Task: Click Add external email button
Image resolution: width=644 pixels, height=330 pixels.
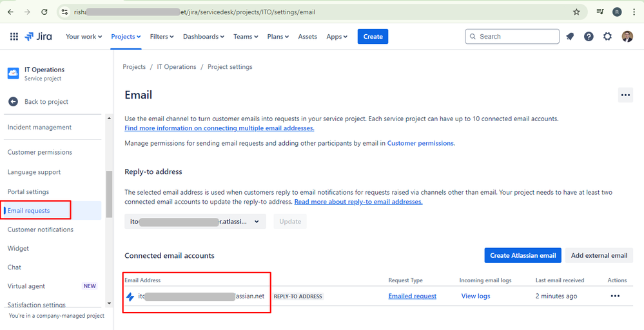Action: pos(599,255)
